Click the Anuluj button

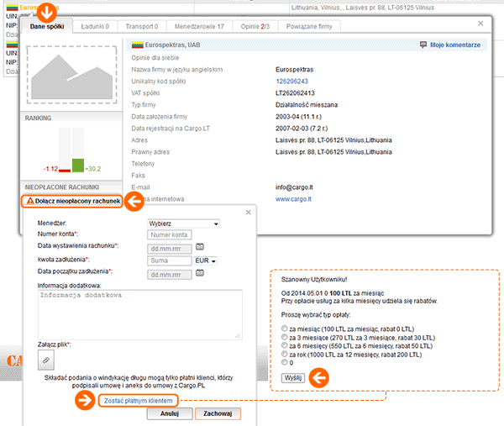pyautogui.click(x=170, y=413)
